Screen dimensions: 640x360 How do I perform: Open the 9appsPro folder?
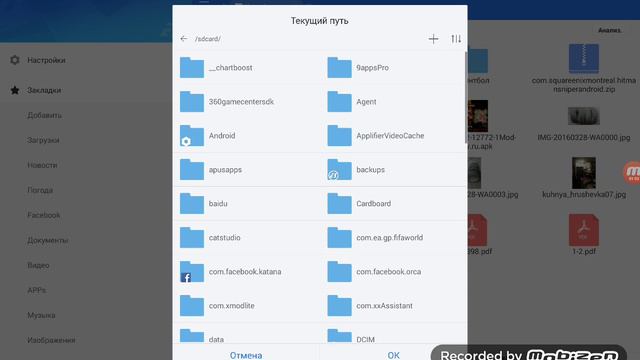pos(393,68)
